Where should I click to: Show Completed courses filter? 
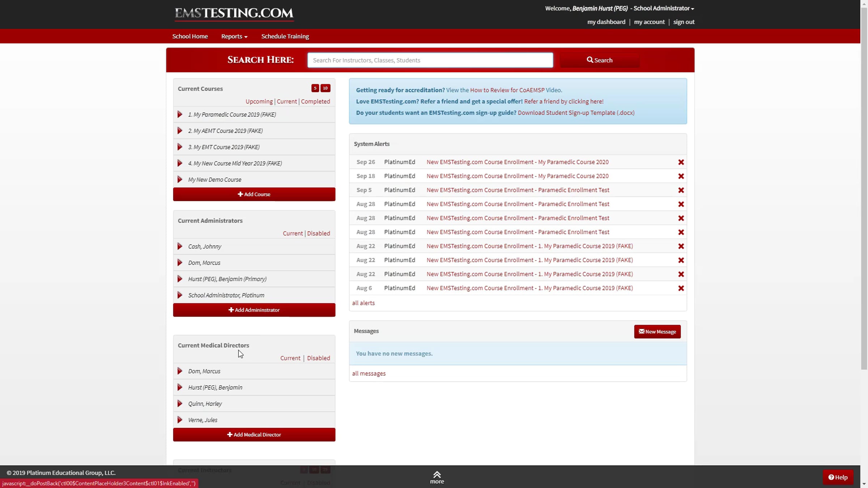click(315, 102)
